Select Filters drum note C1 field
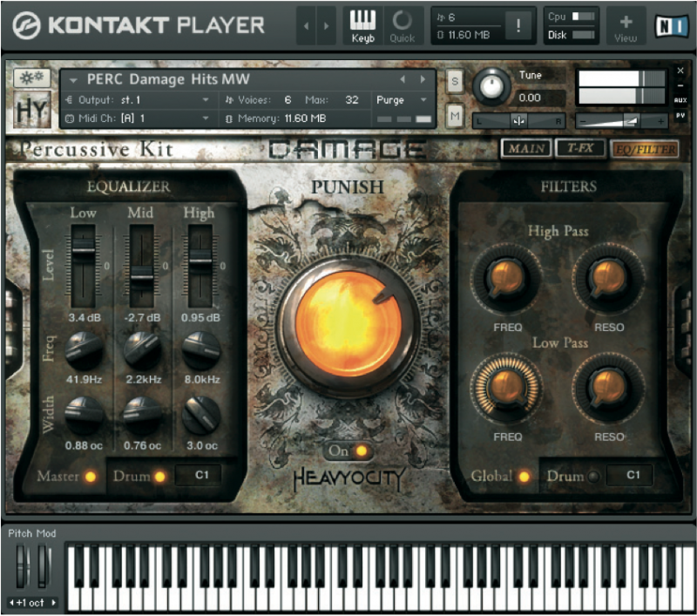The image size is (697, 616). coord(629,475)
